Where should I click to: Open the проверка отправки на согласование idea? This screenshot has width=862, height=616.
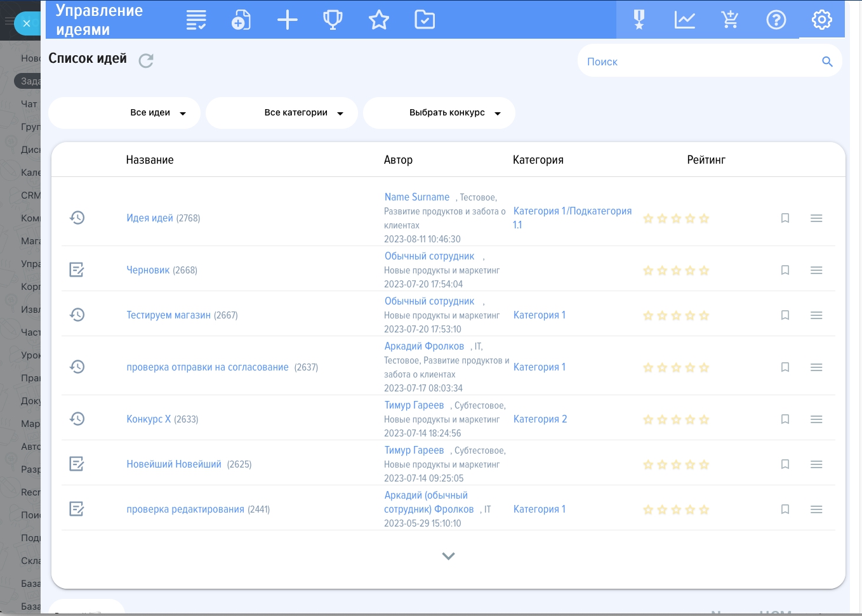coord(208,367)
